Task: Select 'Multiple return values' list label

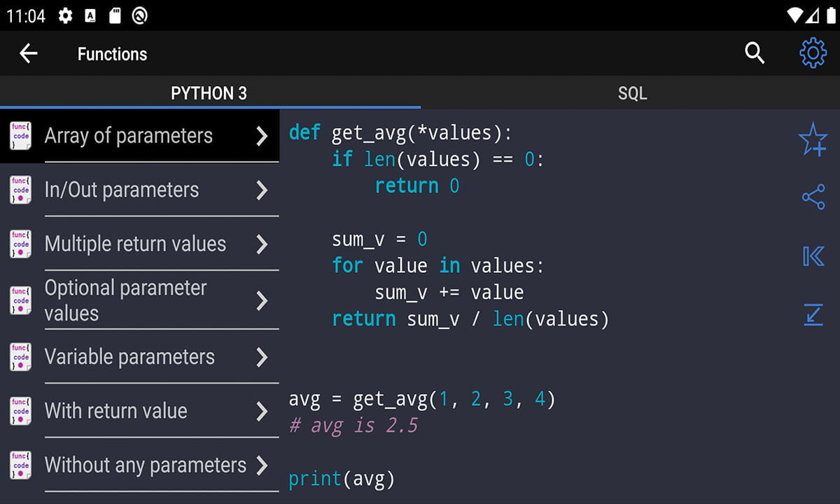Action: point(136,244)
